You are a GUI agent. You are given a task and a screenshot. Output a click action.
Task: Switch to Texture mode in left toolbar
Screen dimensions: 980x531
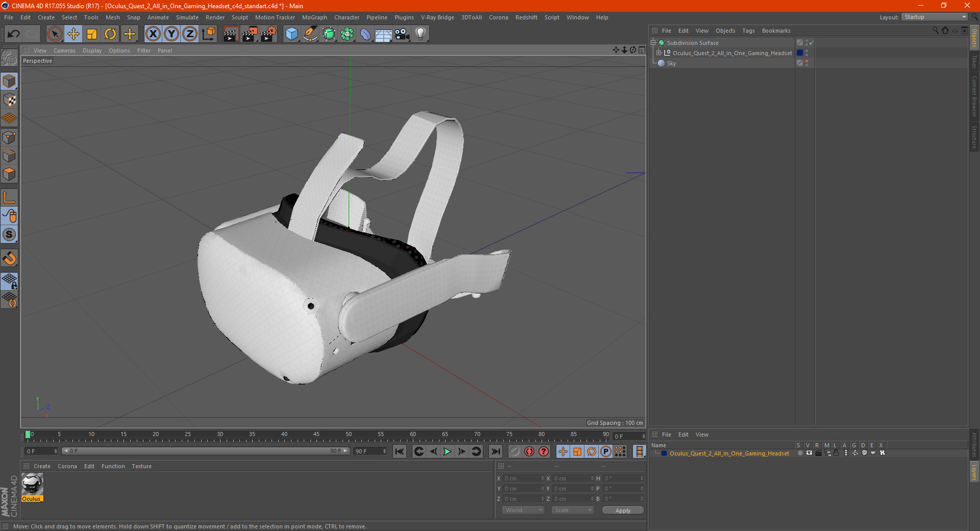click(x=9, y=100)
